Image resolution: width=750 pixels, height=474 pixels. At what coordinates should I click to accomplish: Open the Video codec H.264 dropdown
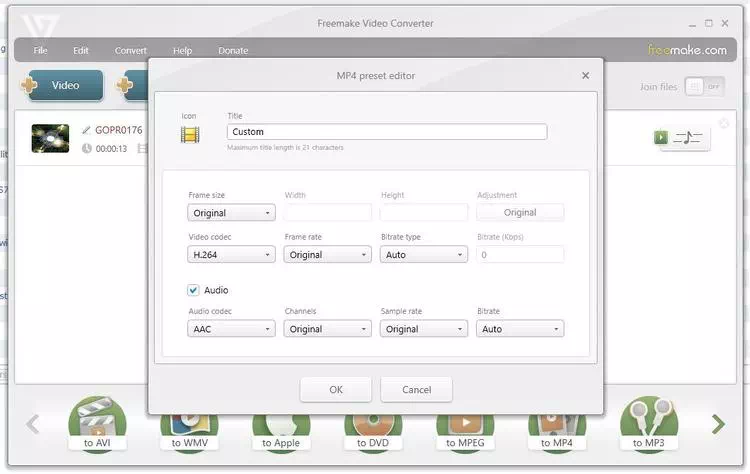(x=232, y=255)
